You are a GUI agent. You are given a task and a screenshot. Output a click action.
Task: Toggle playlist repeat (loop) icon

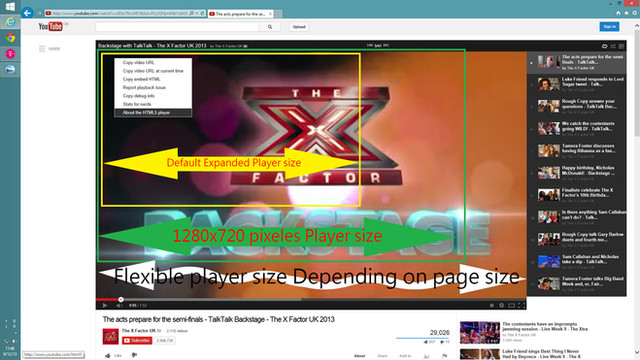[604, 46]
